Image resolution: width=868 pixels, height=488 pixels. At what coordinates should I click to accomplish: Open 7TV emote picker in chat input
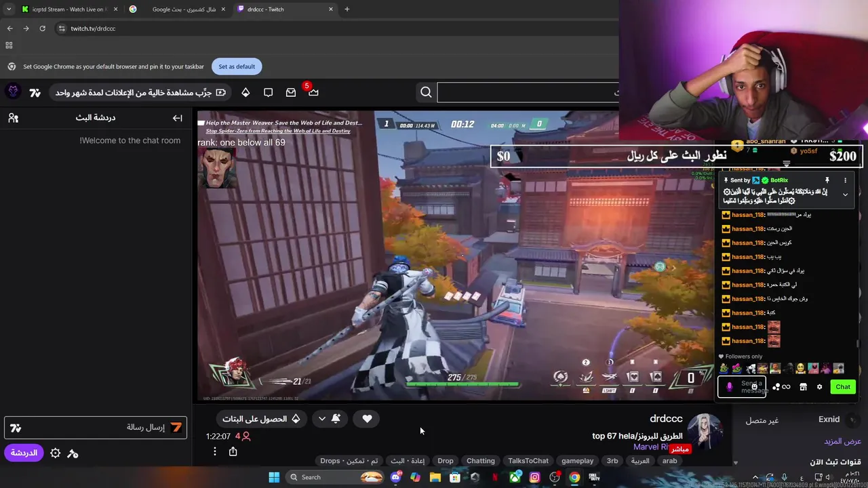(16, 428)
